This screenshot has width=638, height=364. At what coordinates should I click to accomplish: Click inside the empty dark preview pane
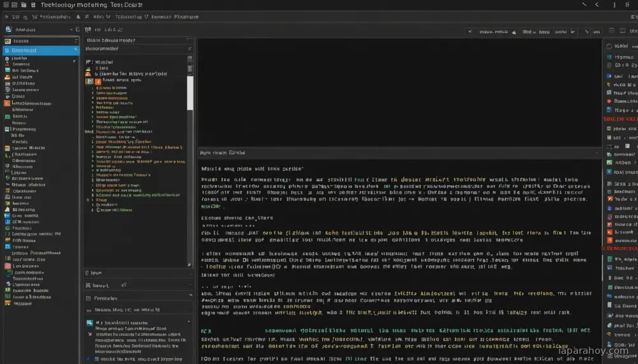point(399,92)
